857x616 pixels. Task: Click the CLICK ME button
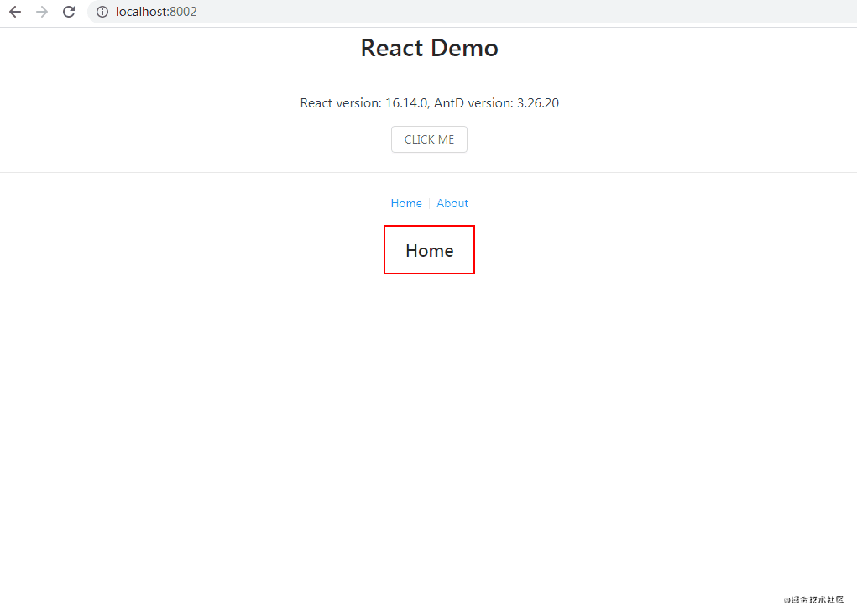[x=429, y=139]
